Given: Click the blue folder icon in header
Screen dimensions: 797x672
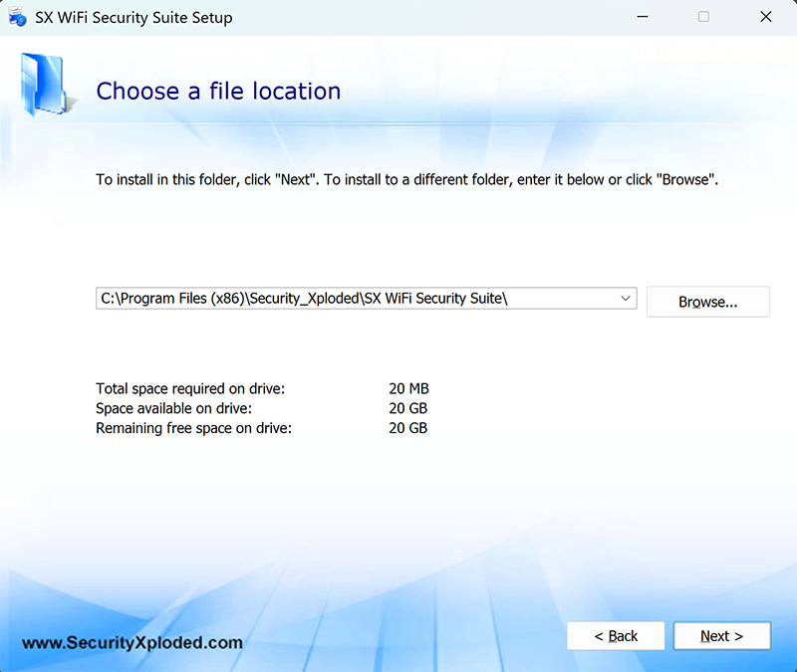Looking at the screenshot, I should pyautogui.click(x=41, y=86).
